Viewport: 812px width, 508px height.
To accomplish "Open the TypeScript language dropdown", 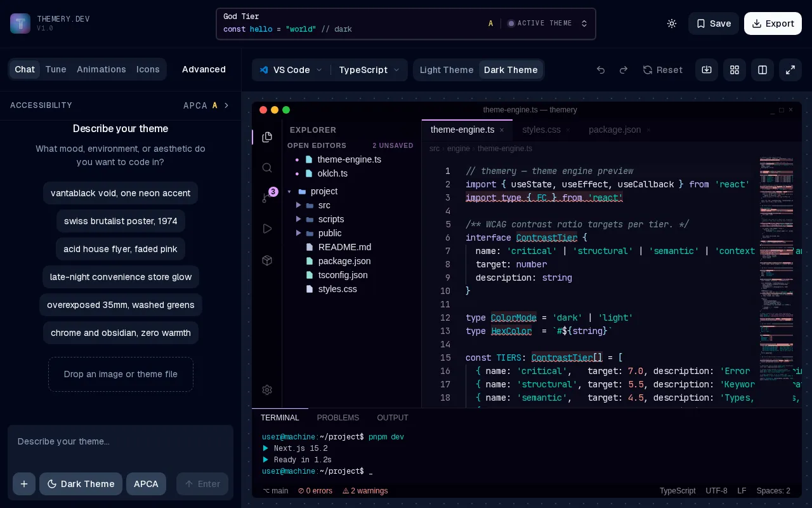I will pos(369,70).
